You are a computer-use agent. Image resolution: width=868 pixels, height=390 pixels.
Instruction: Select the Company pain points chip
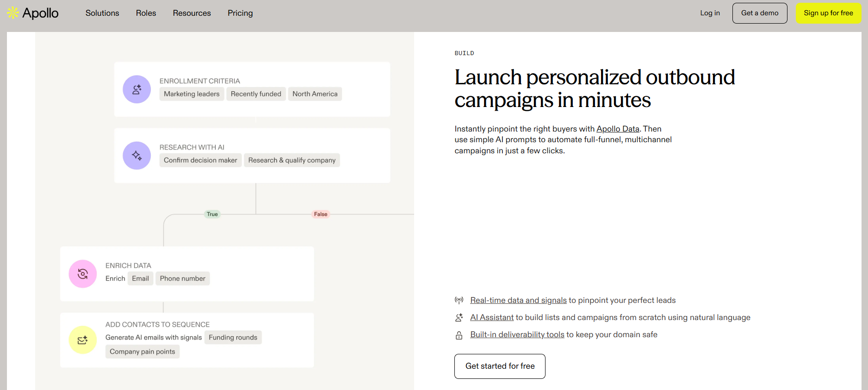click(143, 352)
